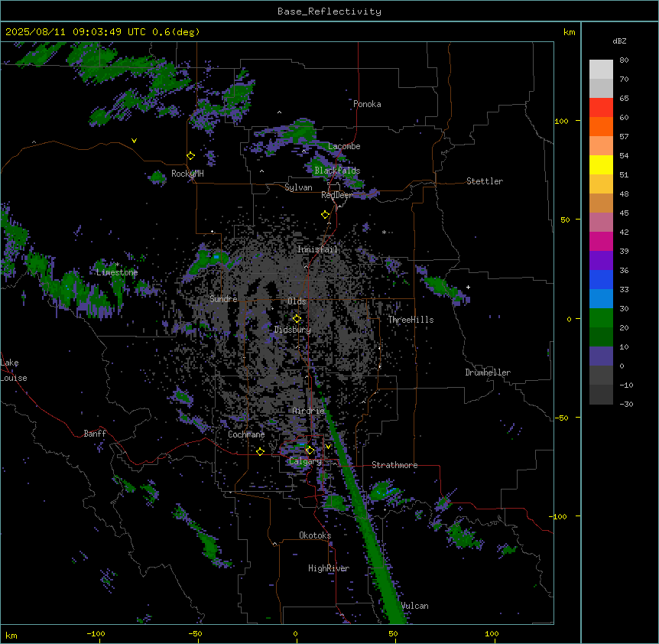Click the yellow diamond marker south of RedDeer
The image size is (659, 644).
[325, 215]
